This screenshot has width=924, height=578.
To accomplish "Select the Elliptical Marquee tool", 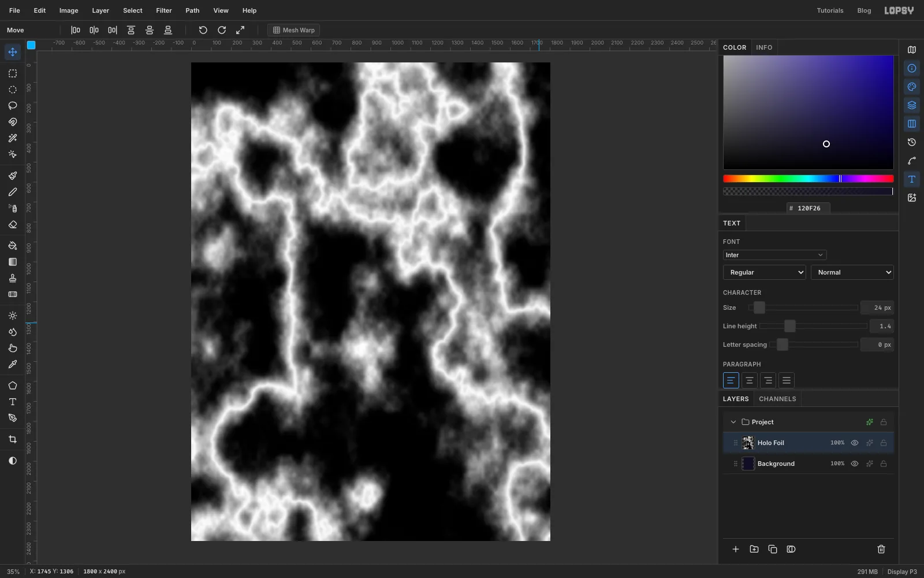I will (12, 90).
